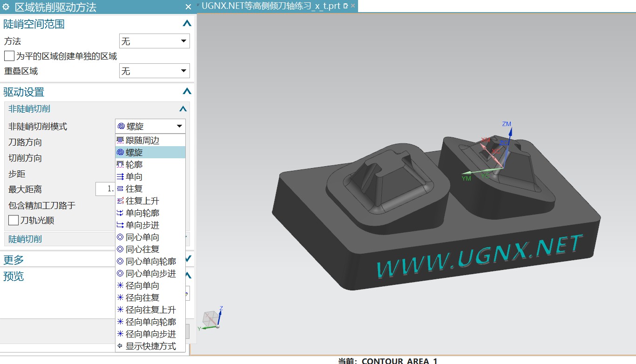Enable 刀轨光顺 checkbox
The width and height of the screenshot is (636, 364).
point(14,220)
